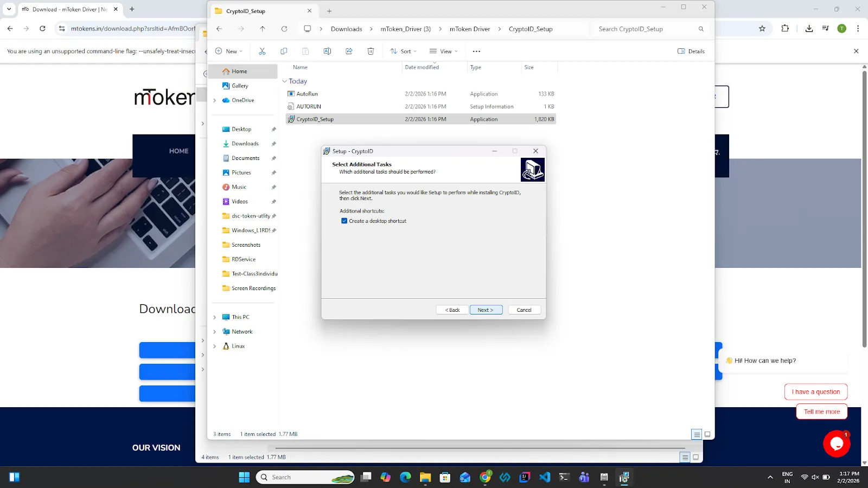Open Chrome extensions puzzle icon

tap(785, 28)
